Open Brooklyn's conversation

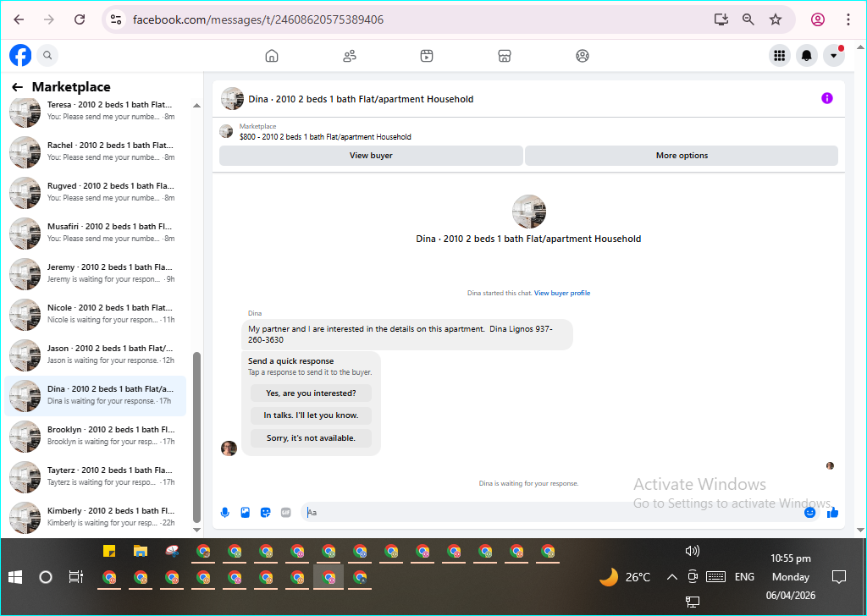(x=96, y=436)
